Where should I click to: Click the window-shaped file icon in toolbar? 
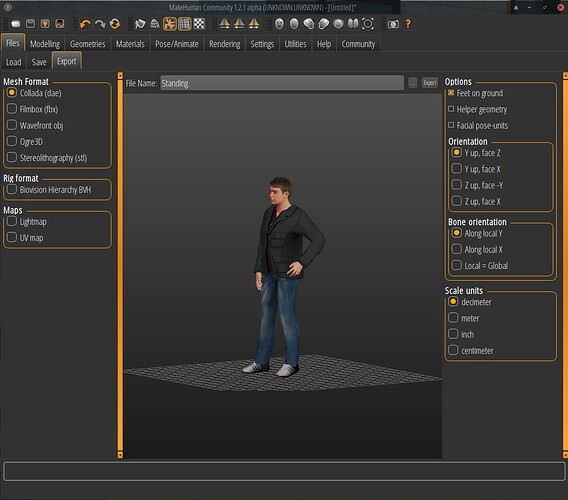tap(30, 24)
